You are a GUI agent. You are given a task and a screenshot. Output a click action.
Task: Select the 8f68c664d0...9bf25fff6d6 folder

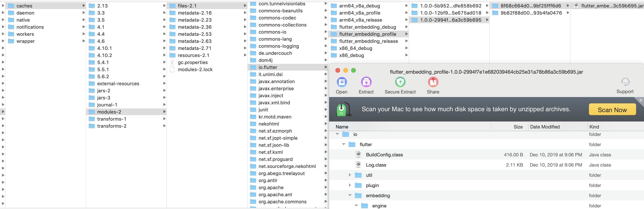[x=530, y=5]
